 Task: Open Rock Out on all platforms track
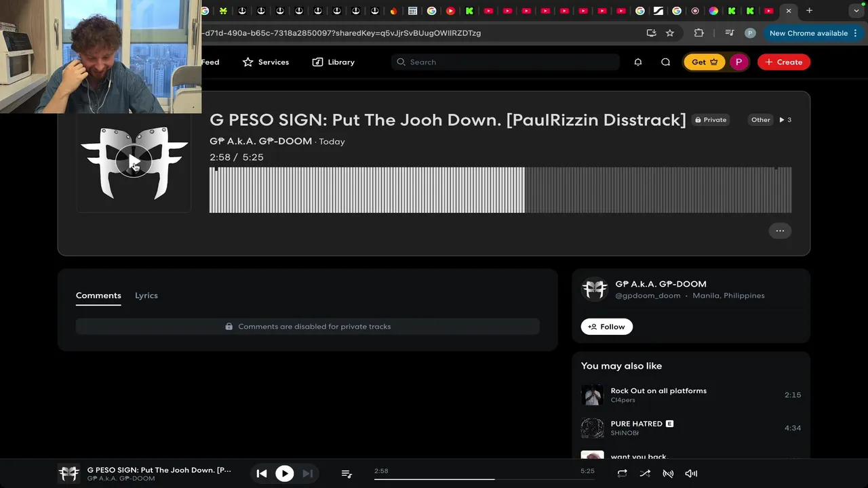click(658, 390)
